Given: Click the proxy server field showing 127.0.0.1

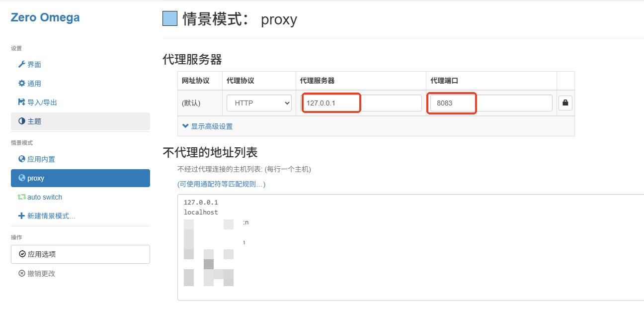Looking at the screenshot, I should 361,104.
